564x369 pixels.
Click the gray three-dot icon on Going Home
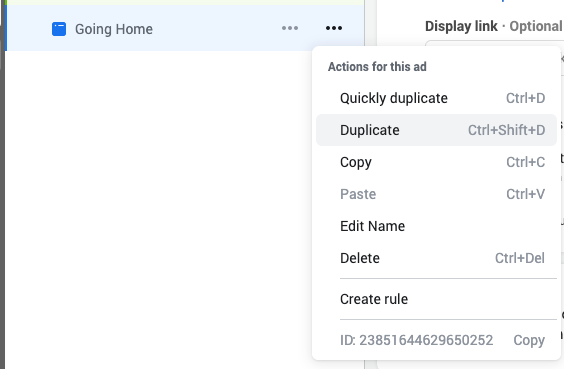pyautogui.click(x=290, y=28)
